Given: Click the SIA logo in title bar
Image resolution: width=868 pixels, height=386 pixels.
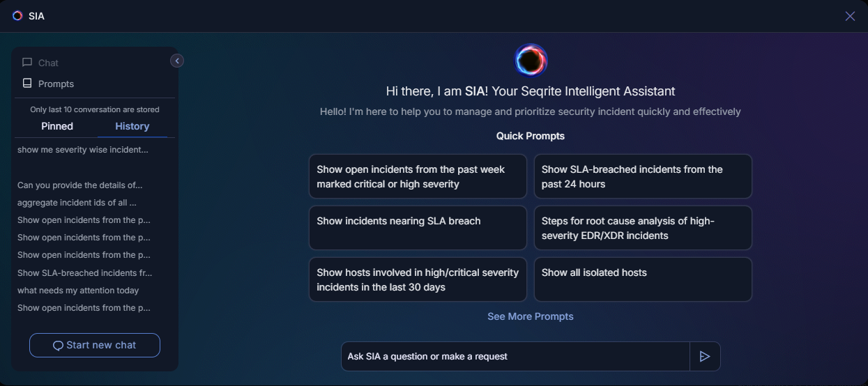Looking at the screenshot, I should (17, 15).
